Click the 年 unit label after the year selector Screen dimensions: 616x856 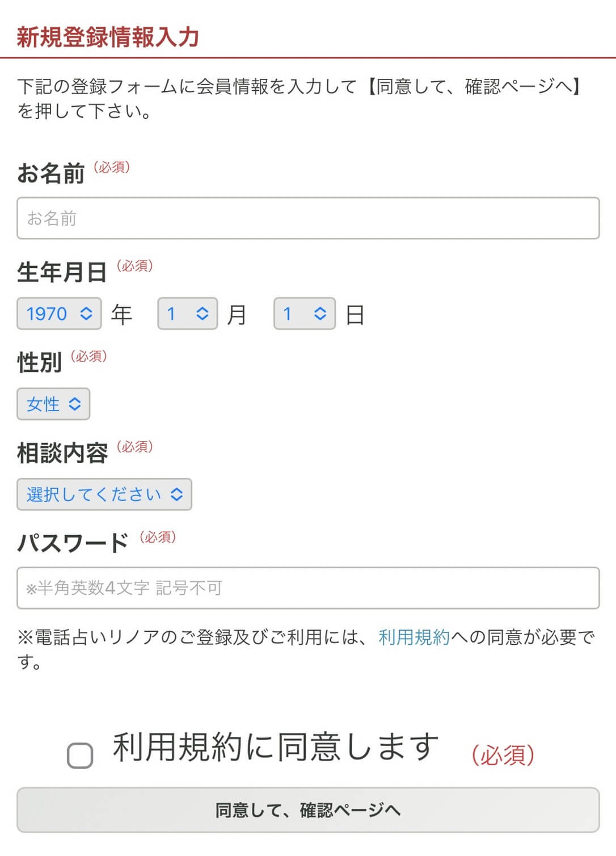(x=121, y=314)
